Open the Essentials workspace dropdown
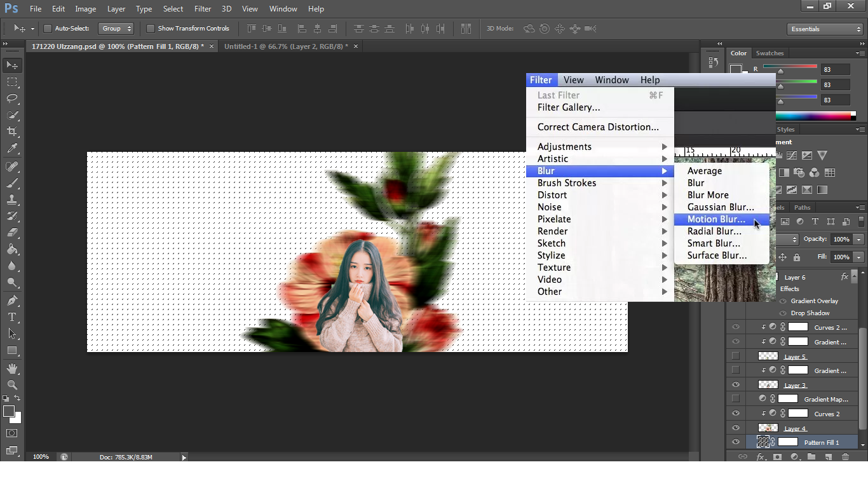Screen dimensions: 868x488 pos(825,29)
